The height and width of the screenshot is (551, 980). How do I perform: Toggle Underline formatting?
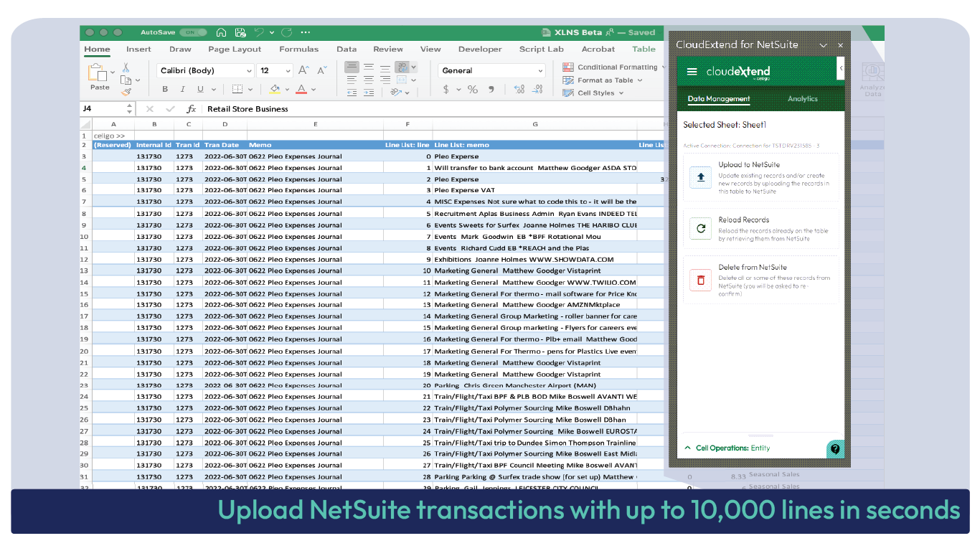[x=200, y=90]
